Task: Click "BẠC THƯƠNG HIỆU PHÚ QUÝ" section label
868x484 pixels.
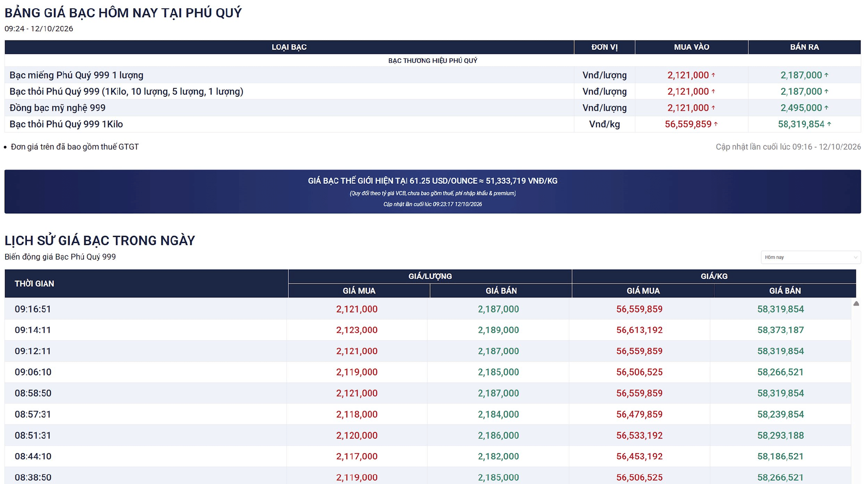Action: tap(433, 60)
